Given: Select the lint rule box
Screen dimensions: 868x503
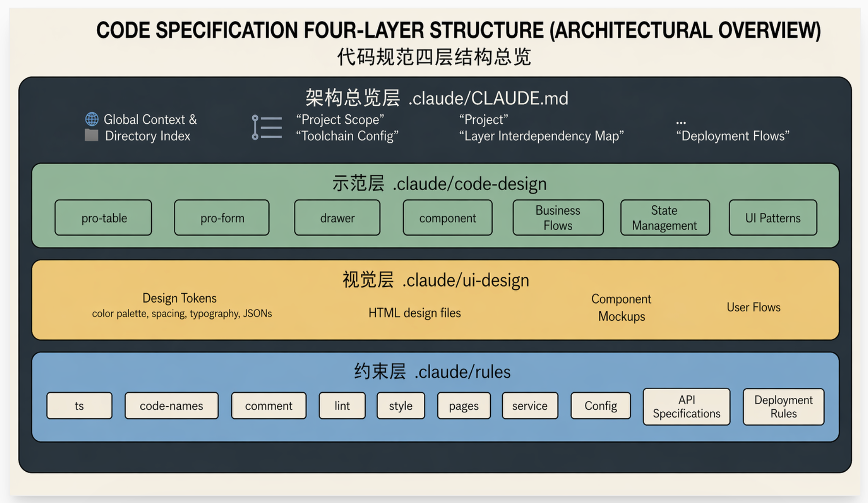Looking at the screenshot, I should pyautogui.click(x=342, y=406).
